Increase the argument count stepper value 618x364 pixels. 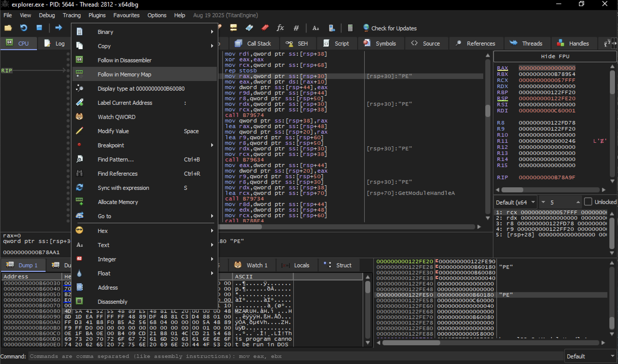(x=578, y=202)
